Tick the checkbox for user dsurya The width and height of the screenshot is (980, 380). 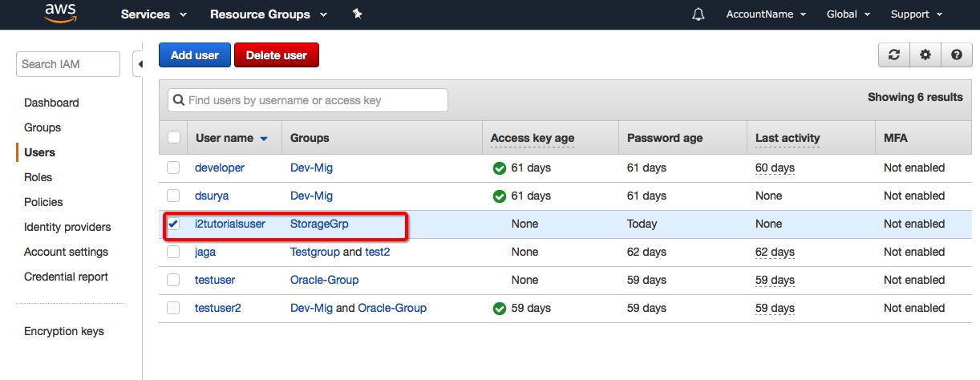pos(173,196)
